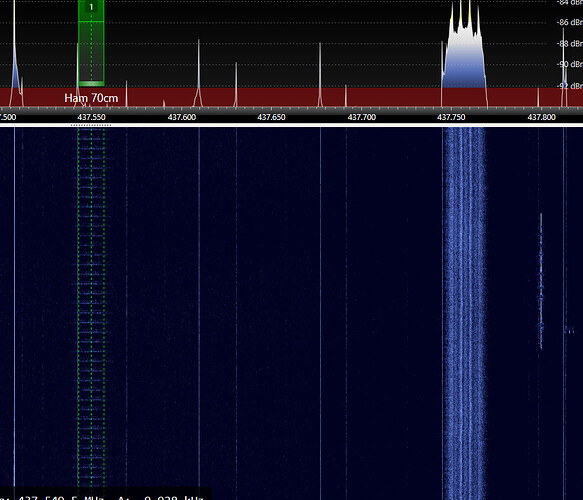This screenshot has width=583, height=500.
Task: Click the 437.550 frequency scale label
Action: (x=91, y=117)
